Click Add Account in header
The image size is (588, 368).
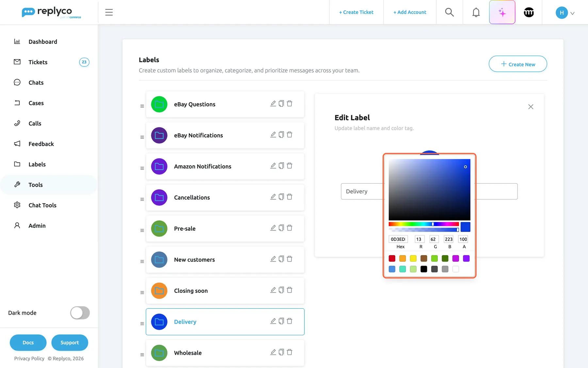tap(410, 12)
